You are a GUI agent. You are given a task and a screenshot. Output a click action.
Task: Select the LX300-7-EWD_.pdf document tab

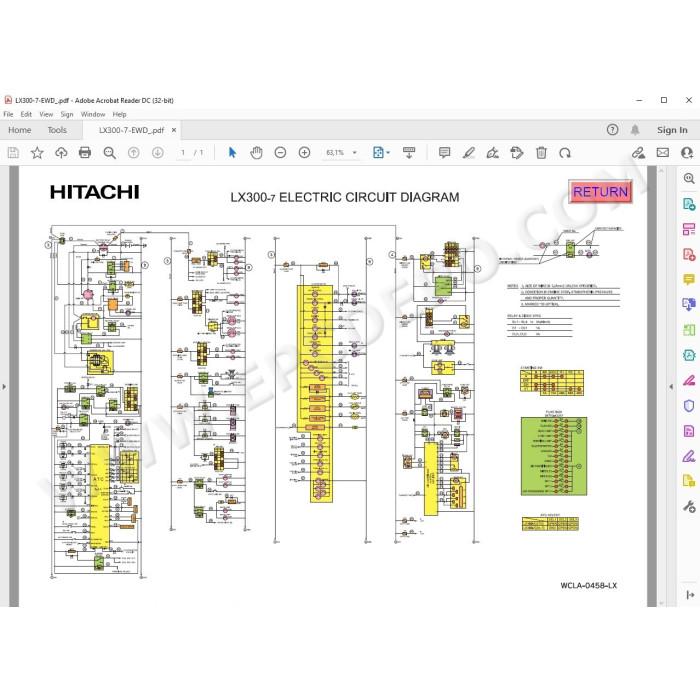coord(131,130)
